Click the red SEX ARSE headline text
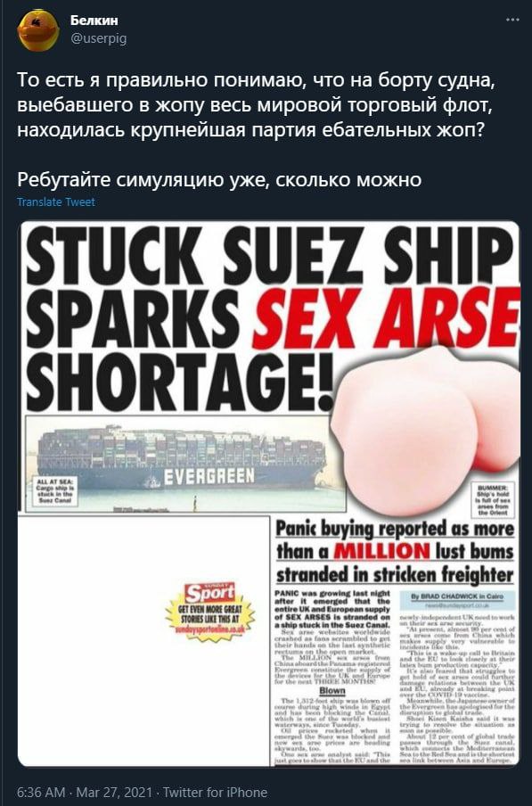The image size is (532, 806). pyautogui.click(x=385, y=319)
